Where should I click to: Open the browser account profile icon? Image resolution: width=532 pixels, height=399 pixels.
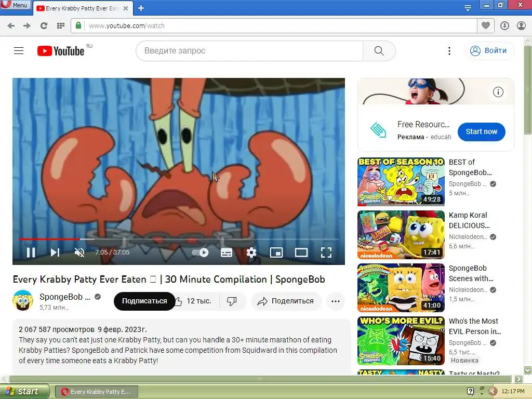[521, 25]
